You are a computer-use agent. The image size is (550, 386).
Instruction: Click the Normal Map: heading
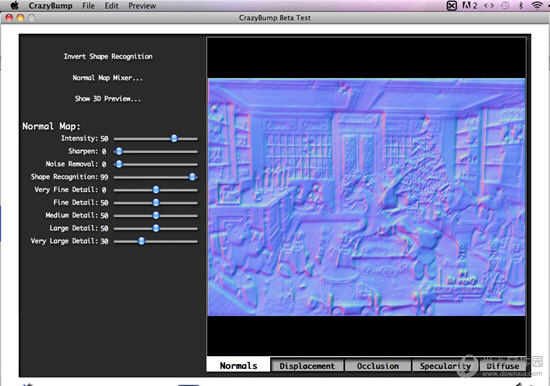[x=52, y=126]
